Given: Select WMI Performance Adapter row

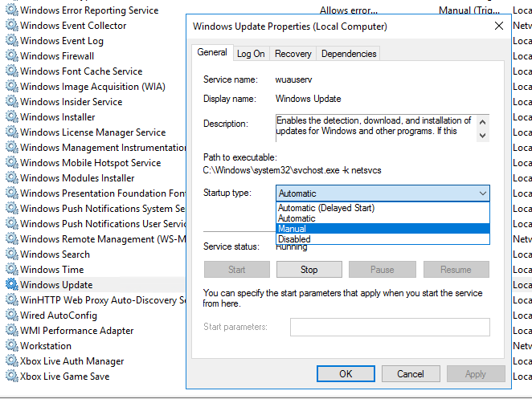Looking at the screenshot, I should pos(76,331).
